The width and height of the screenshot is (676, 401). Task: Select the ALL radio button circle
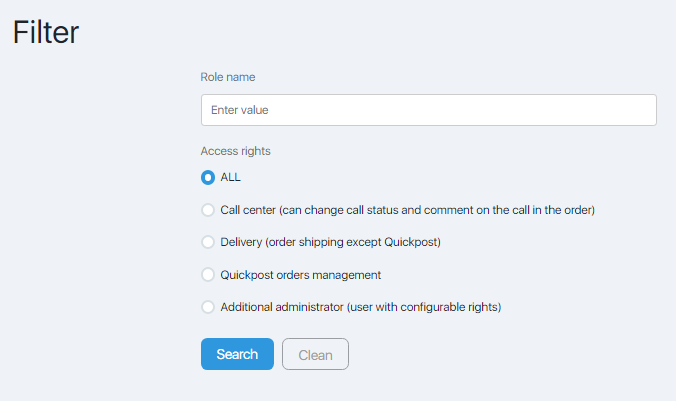pos(208,177)
